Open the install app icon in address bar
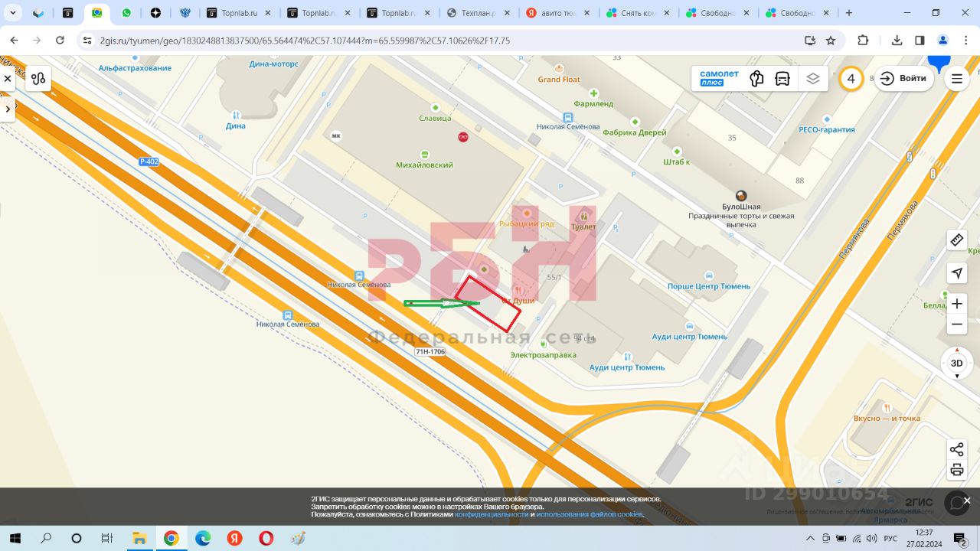The width and height of the screenshot is (980, 551). [809, 41]
